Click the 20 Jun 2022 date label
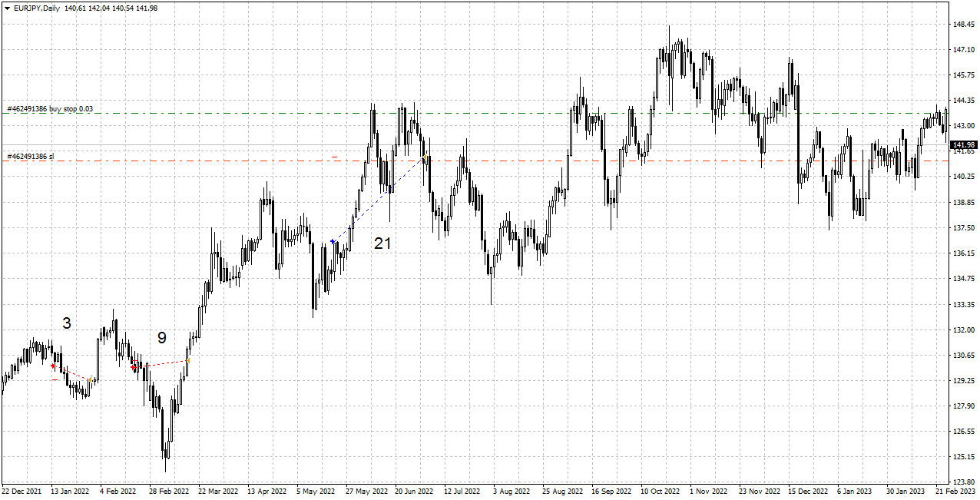The image size is (980, 500). click(414, 491)
